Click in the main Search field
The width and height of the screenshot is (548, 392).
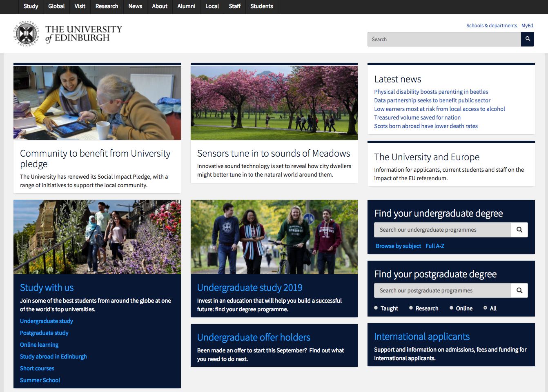point(444,39)
